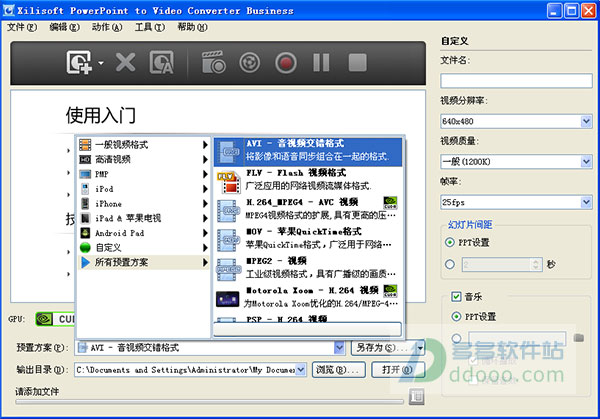
Task: Click the iPhone device icon
Action: click(x=85, y=204)
